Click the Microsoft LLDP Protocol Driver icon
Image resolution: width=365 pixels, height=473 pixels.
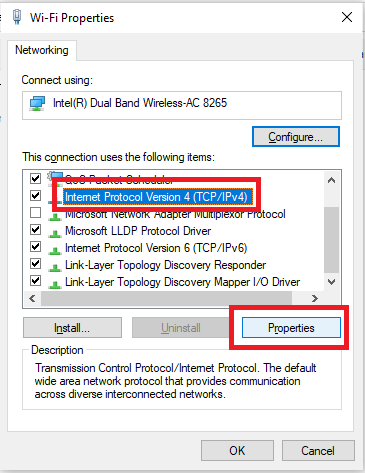pos(55,232)
